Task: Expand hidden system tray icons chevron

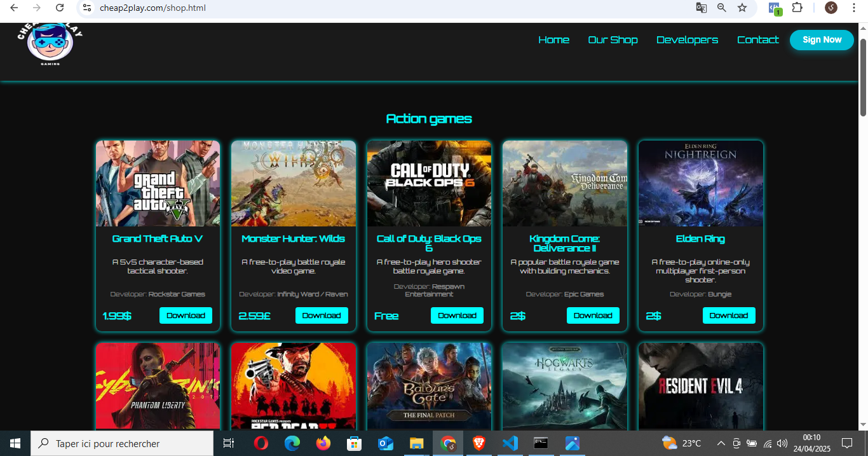Action: pyautogui.click(x=721, y=443)
